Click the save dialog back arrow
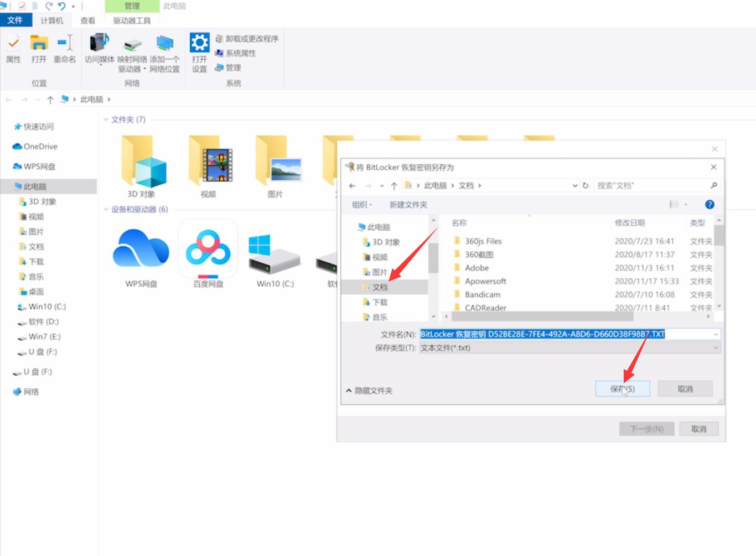This screenshot has height=556, width=756. (353, 186)
